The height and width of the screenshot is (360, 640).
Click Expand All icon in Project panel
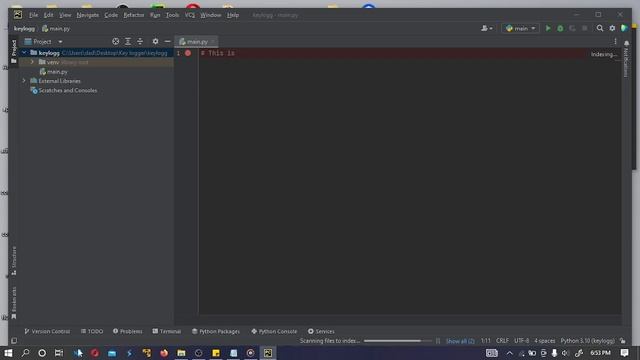[128, 41]
